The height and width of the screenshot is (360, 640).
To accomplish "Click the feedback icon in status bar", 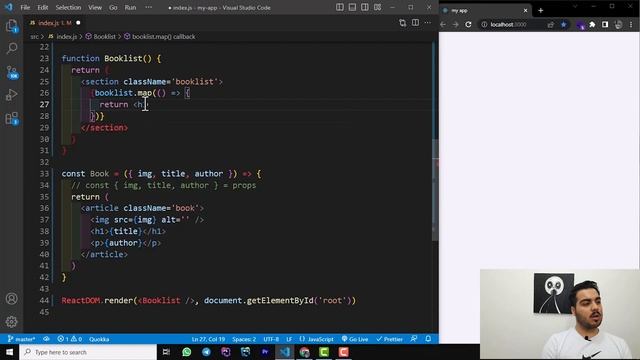I will (x=414, y=339).
